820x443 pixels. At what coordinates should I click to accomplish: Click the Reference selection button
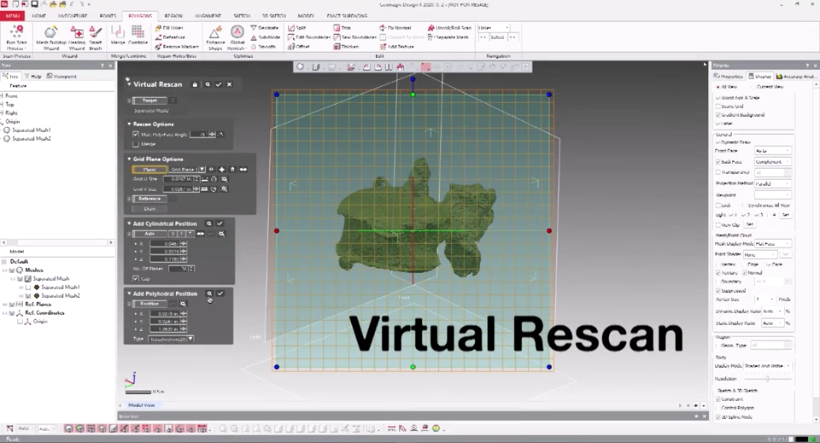[x=150, y=199]
